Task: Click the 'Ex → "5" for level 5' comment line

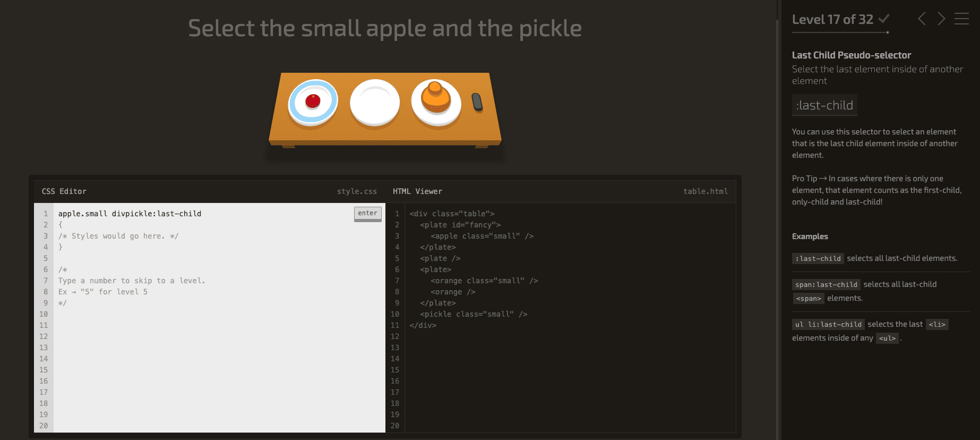Action: click(x=103, y=292)
